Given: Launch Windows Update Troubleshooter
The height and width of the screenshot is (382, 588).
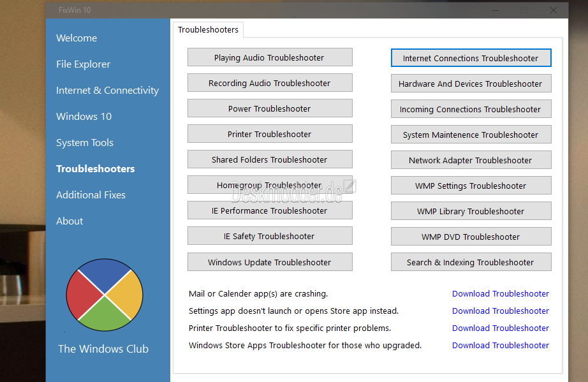Looking at the screenshot, I should [x=270, y=261].
